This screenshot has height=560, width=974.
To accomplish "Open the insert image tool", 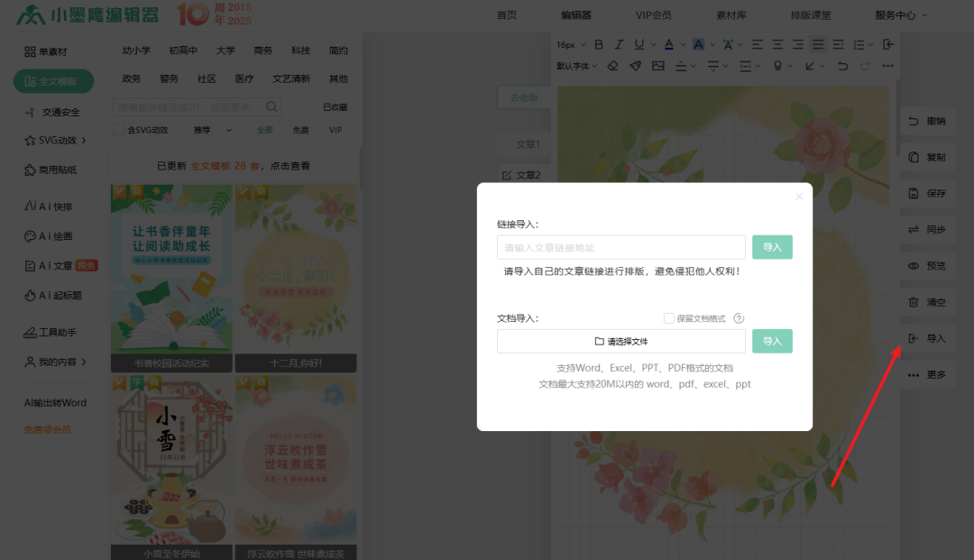I will [x=658, y=65].
